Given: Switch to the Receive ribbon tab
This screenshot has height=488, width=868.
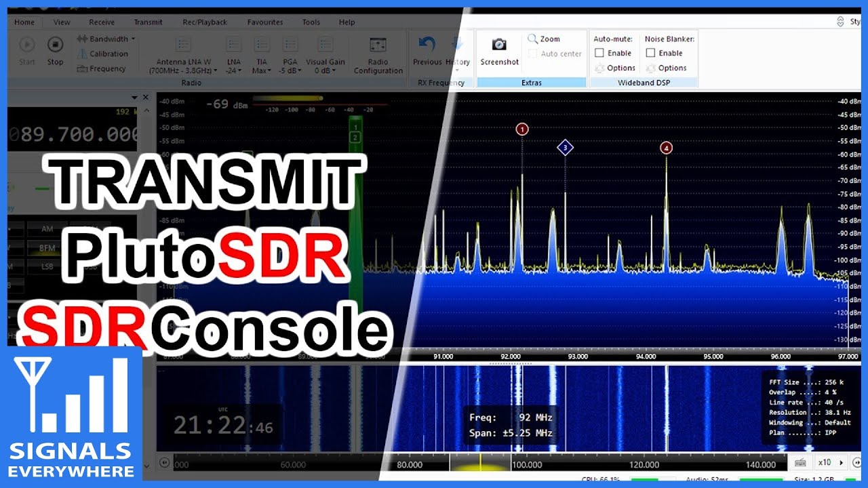Looking at the screenshot, I should click(x=102, y=22).
